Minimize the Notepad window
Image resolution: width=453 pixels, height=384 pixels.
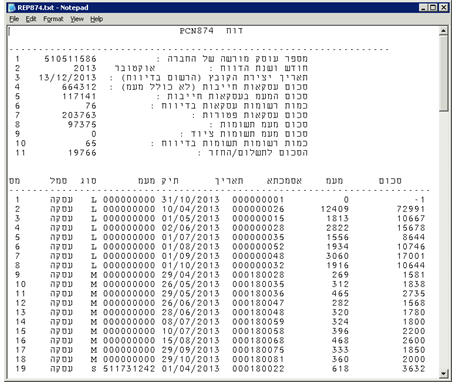pyautogui.click(x=423, y=7)
